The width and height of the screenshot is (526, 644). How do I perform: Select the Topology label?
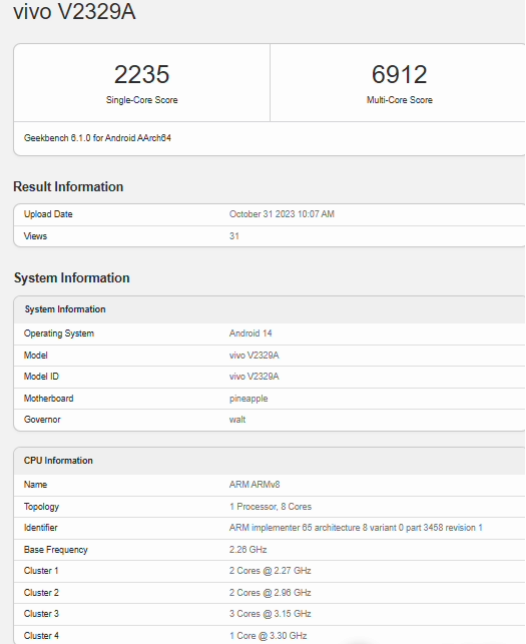[x=41, y=507]
